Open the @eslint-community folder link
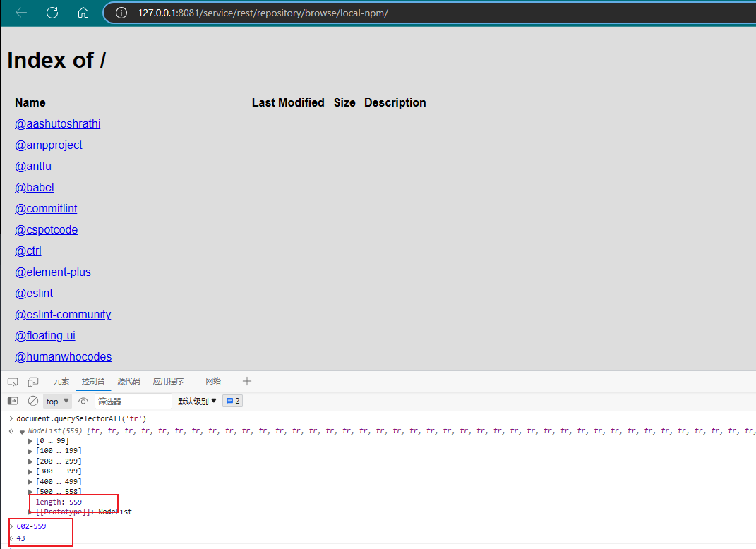This screenshot has width=756, height=549. 63,315
